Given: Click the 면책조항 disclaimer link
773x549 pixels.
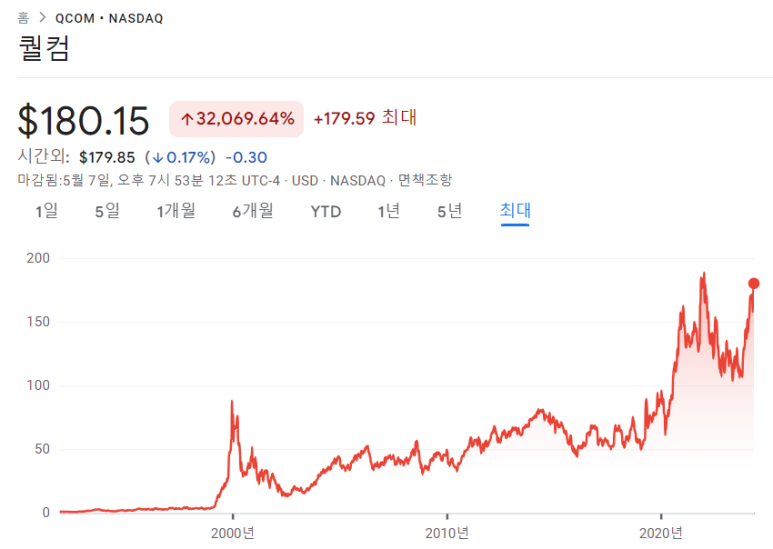Looking at the screenshot, I should (x=425, y=180).
